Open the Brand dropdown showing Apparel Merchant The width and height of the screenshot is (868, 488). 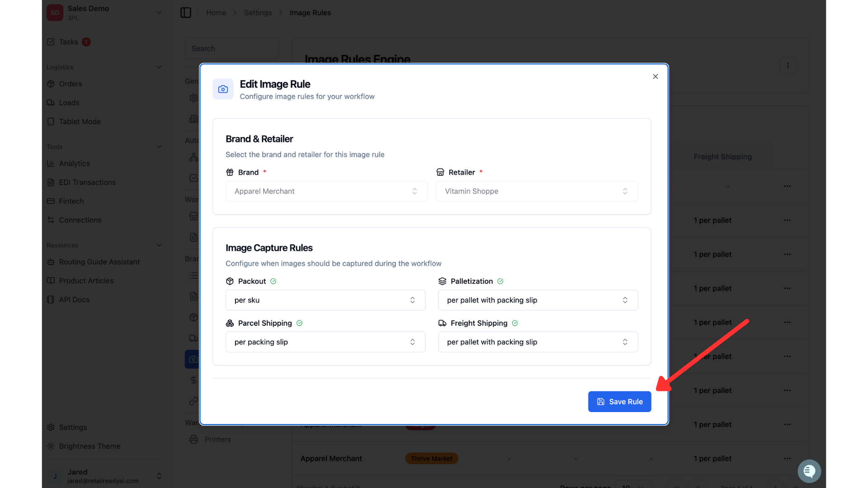[326, 191]
